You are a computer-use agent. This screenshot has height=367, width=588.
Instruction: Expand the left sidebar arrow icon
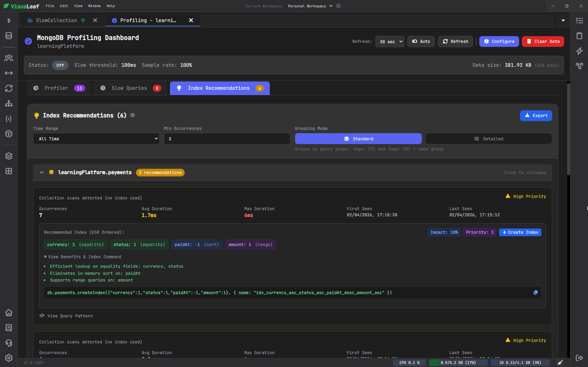(x=9, y=21)
